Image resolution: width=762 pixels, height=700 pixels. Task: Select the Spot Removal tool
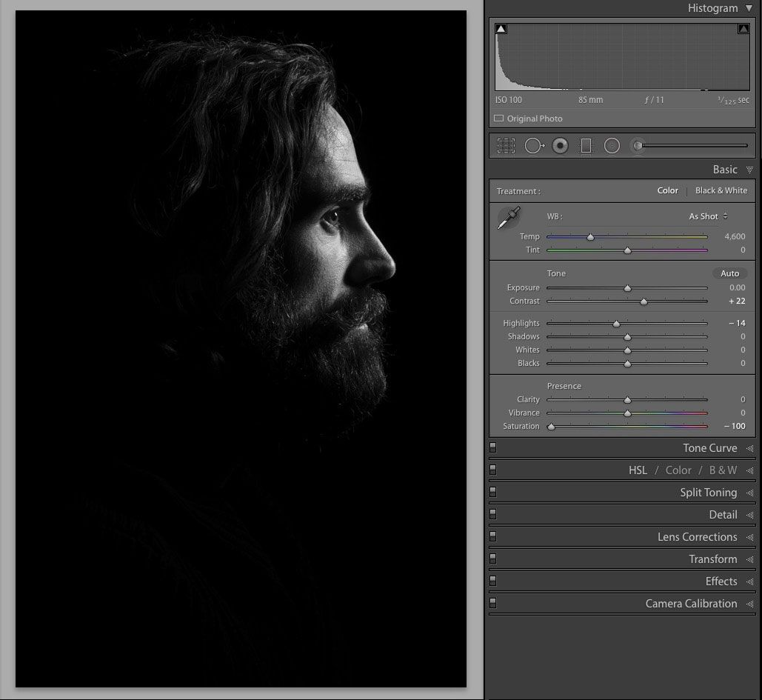pos(534,145)
